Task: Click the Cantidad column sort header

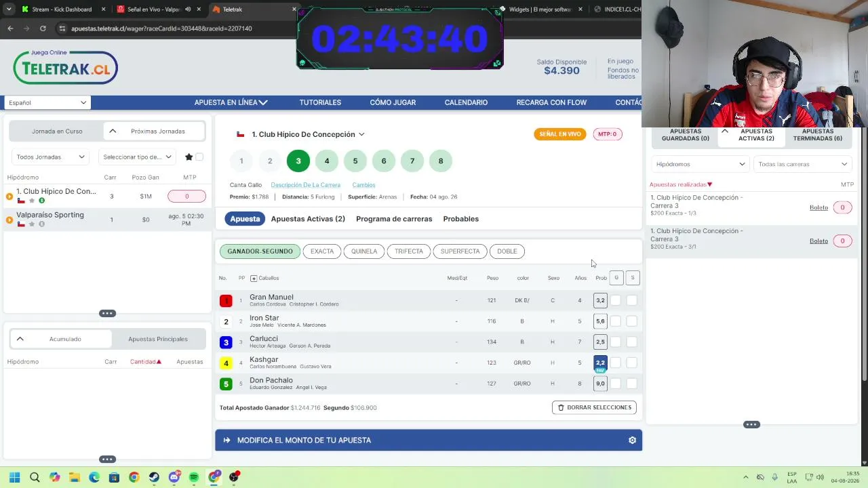Action: (x=146, y=362)
